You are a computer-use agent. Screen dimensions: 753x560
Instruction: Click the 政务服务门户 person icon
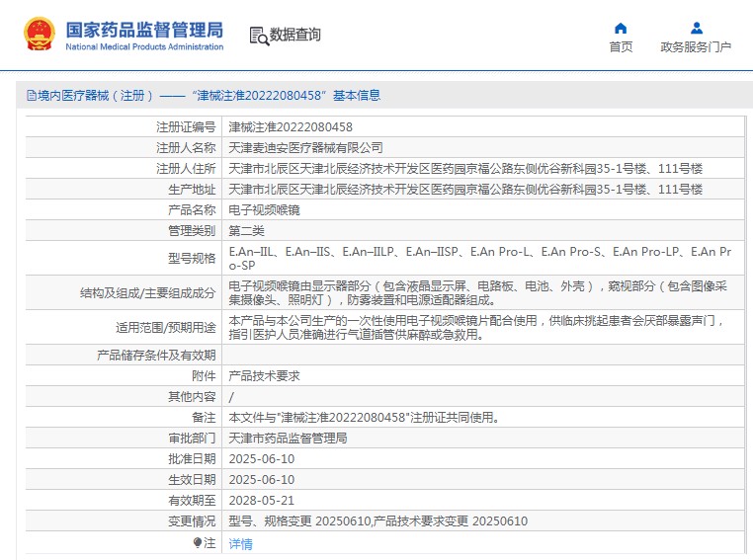tap(696, 28)
